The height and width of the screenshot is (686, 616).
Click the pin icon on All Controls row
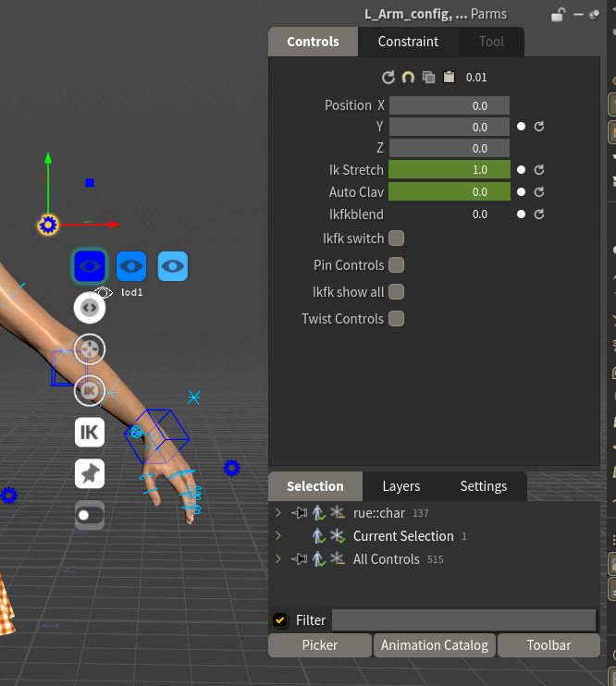[300, 558]
